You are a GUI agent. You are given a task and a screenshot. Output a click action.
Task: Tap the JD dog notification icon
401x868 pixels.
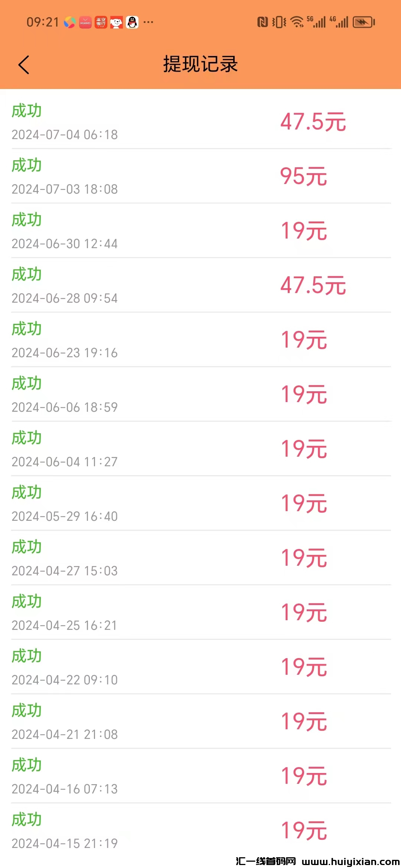(117, 22)
